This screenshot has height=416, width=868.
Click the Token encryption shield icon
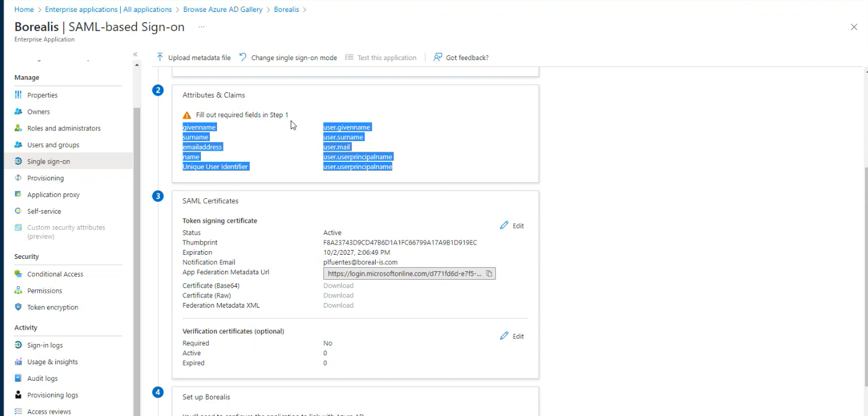[x=18, y=308]
